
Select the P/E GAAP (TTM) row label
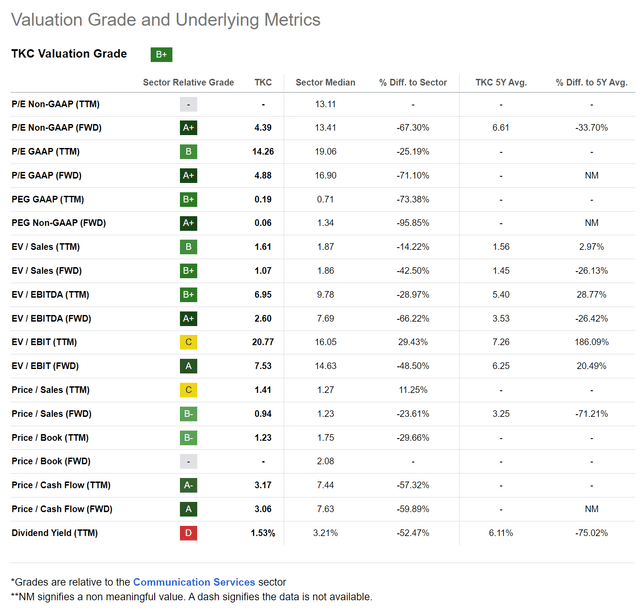click(x=45, y=151)
